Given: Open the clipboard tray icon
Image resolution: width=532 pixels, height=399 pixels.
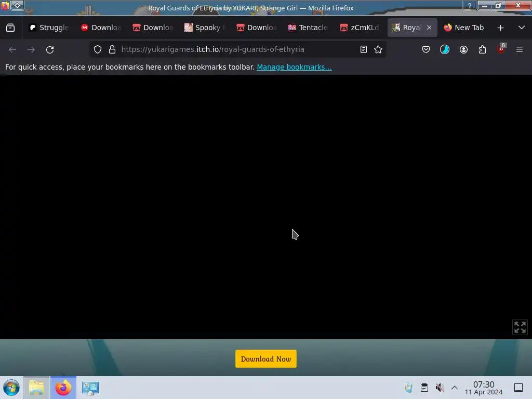Looking at the screenshot, I should point(424,388).
